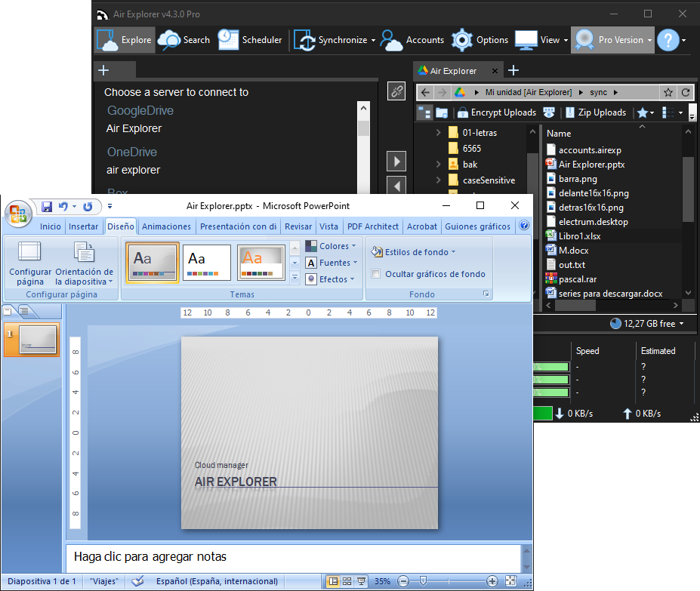Toggle the folder tree view icon
The image size is (700, 591).
(424, 112)
